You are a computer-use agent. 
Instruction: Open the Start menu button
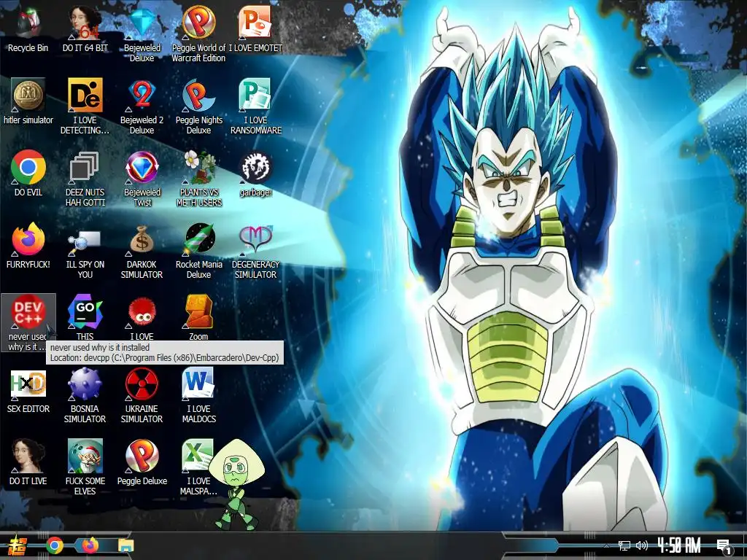tap(18, 545)
